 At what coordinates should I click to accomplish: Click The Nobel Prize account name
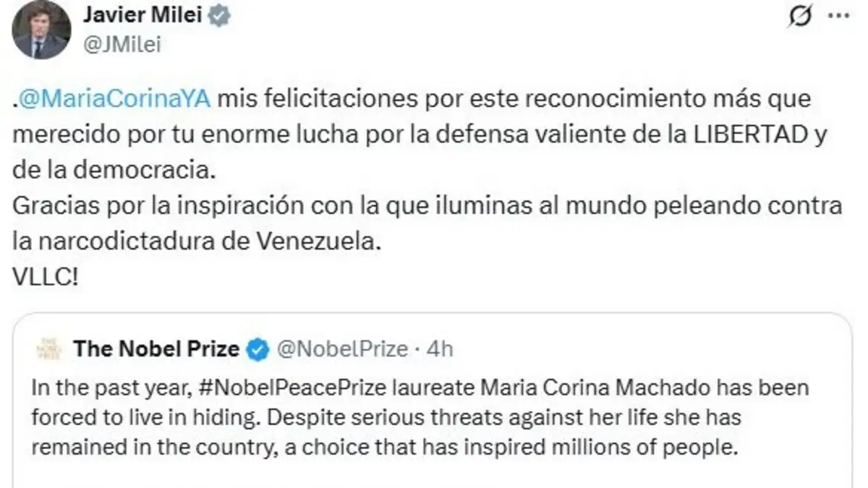pos(156,350)
